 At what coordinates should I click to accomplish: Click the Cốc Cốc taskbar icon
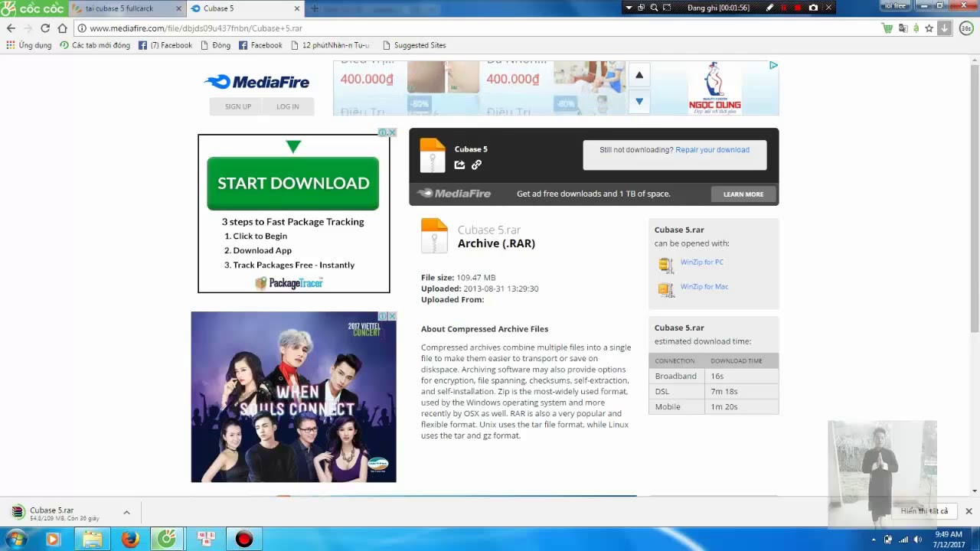pyautogui.click(x=166, y=540)
